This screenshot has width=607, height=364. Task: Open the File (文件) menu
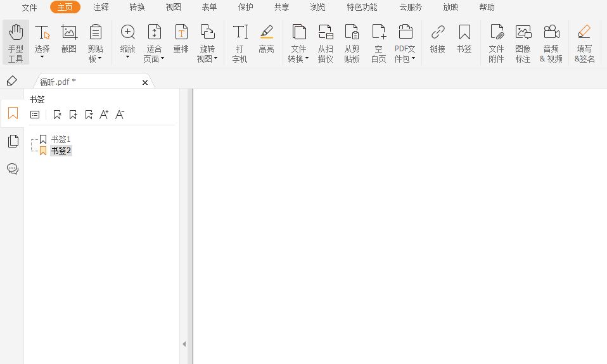29,8
